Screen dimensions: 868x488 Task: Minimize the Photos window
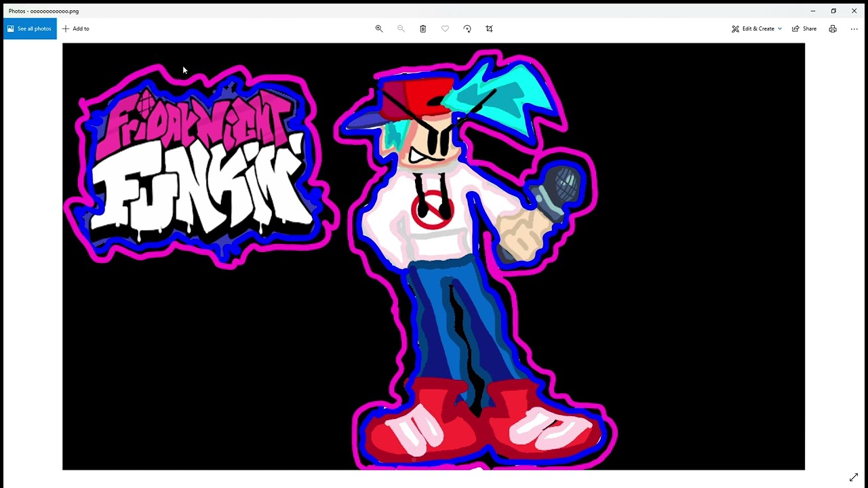812,11
